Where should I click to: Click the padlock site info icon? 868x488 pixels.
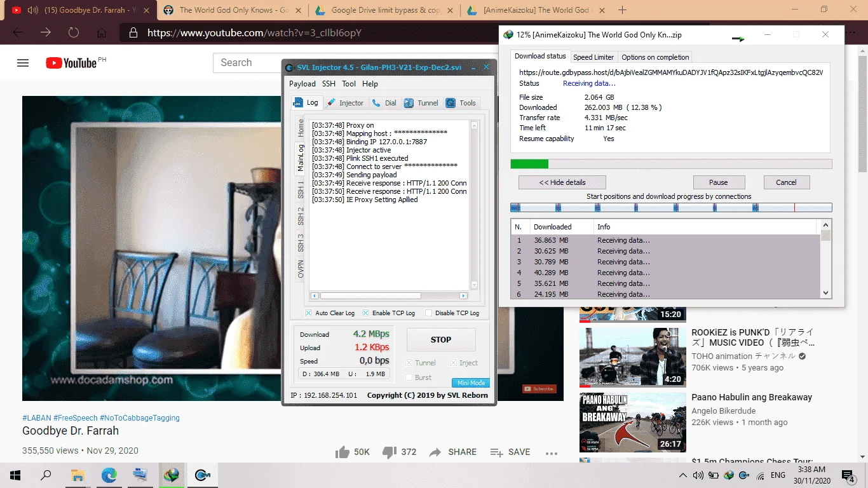point(133,33)
